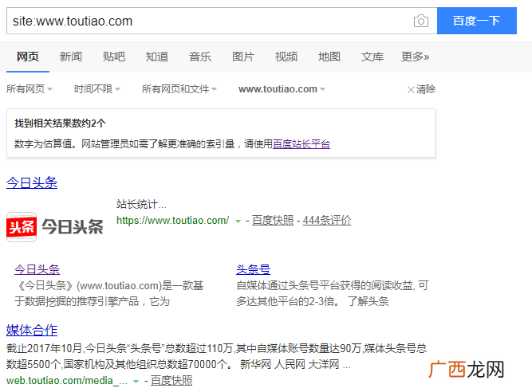This screenshot has height=392, width=532.
Task: Open the 头条号 sub-link
Action: [253, 269]
